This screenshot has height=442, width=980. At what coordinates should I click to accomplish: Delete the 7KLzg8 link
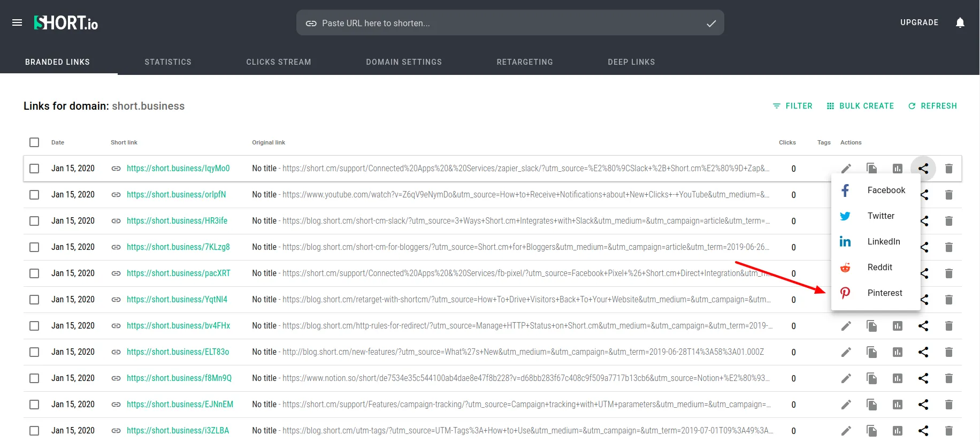[x=949, y=247]
